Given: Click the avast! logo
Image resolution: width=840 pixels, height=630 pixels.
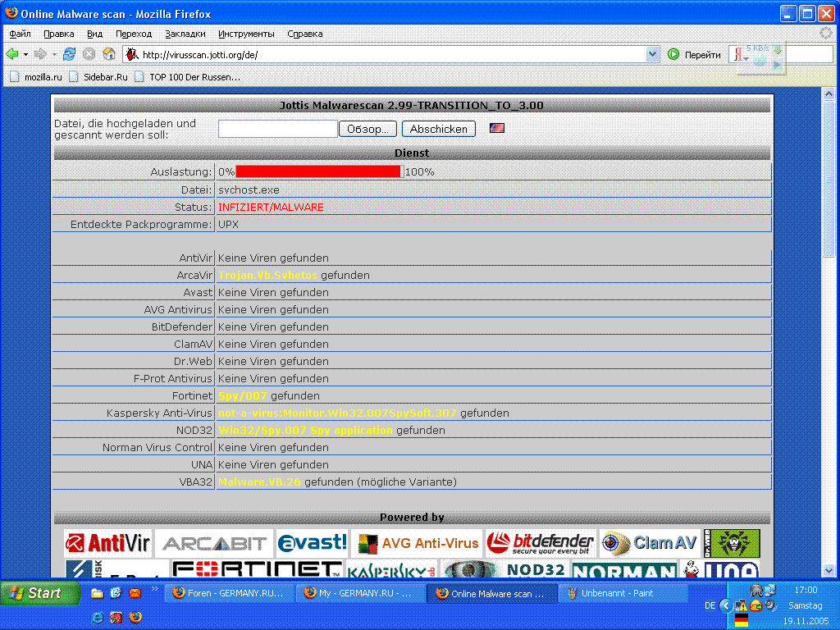Looking at the screenshot, I should [312, 543].
